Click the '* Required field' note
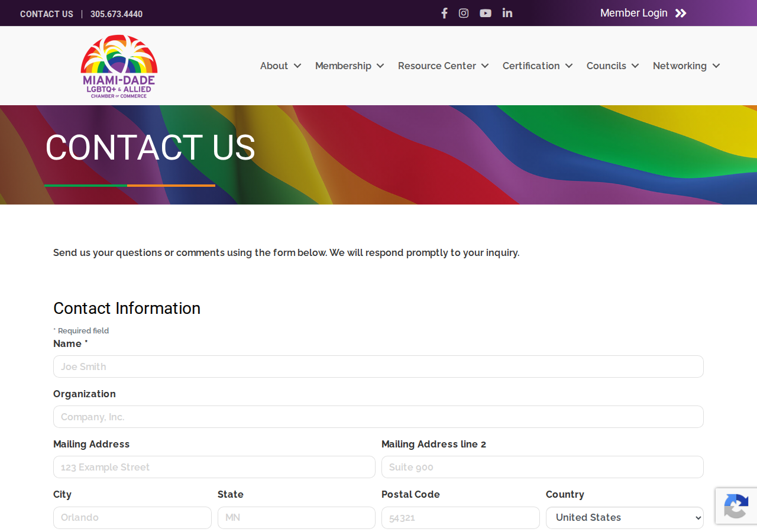 pos(81,331)
